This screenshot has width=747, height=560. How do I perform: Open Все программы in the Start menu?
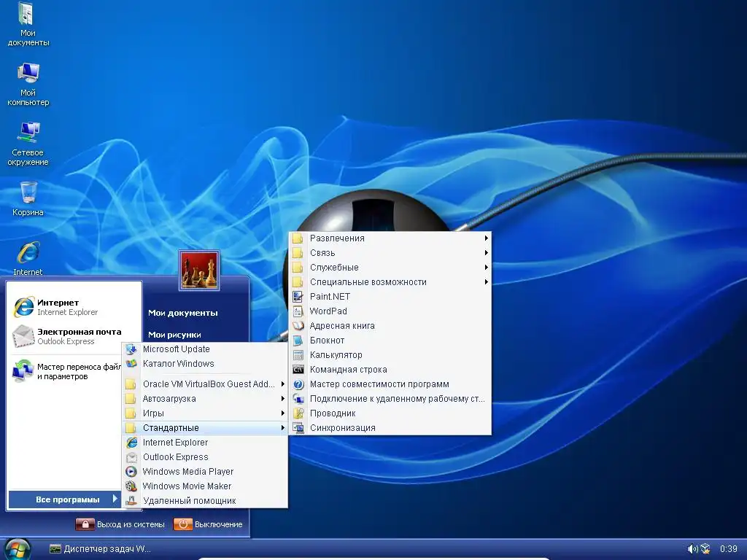click(x=64, y=499)
